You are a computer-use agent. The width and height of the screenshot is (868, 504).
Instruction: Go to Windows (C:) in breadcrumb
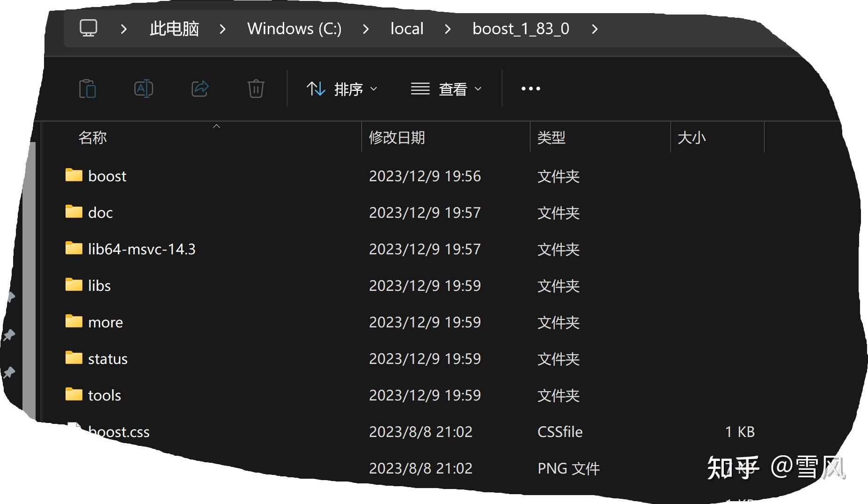(x=294, y=29)
